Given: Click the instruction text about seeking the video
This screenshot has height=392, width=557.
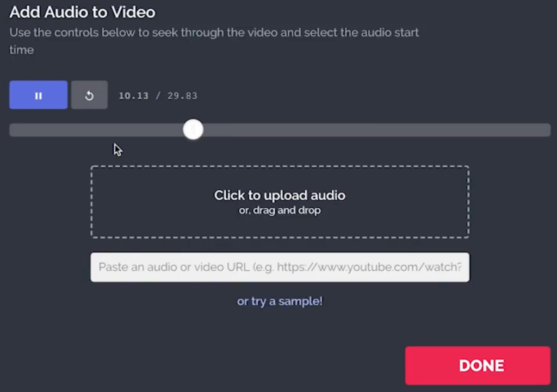Looking at the screenshot, I should [x=214, y=41].
